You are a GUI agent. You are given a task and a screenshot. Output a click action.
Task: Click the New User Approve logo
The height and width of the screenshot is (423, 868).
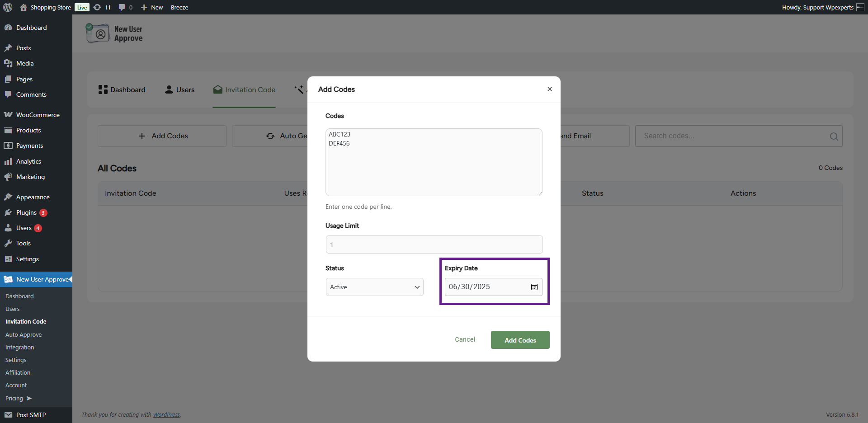click(114, 33)
